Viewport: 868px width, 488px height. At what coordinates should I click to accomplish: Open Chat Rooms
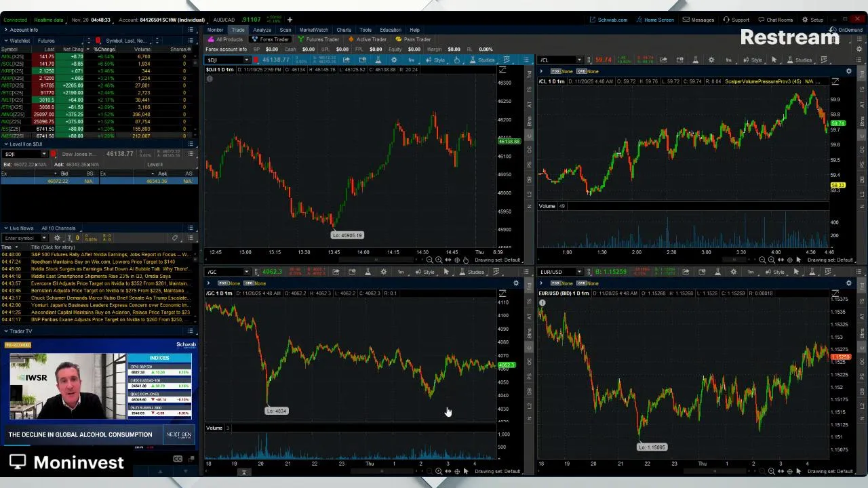(x=775, y=20)
